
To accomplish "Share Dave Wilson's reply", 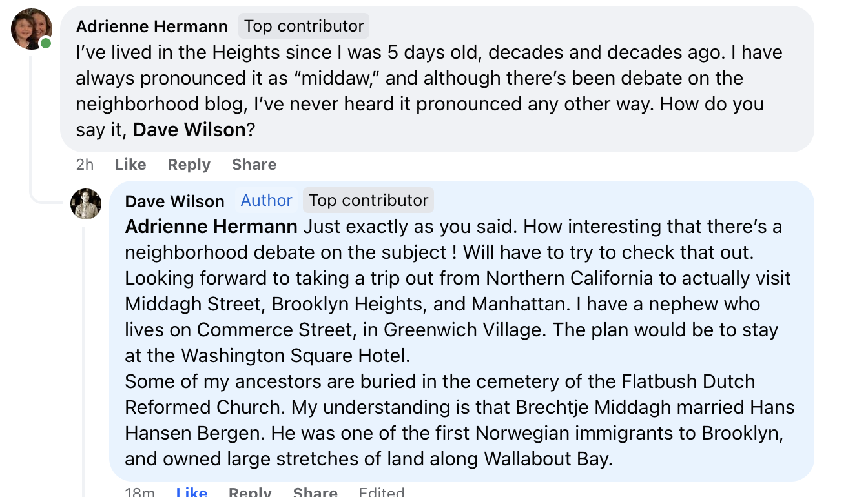I will (x=315, y=492).
